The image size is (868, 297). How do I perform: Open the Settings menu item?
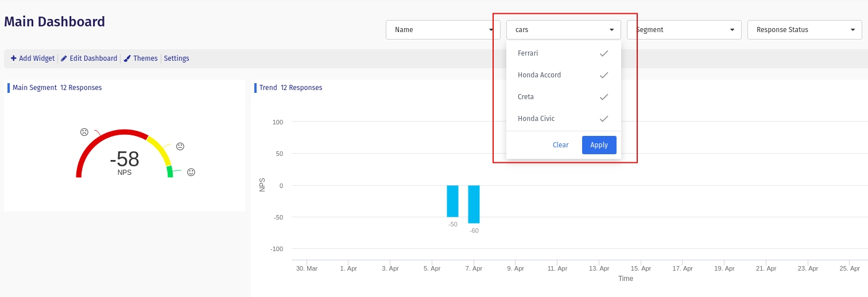click(177, 58)
